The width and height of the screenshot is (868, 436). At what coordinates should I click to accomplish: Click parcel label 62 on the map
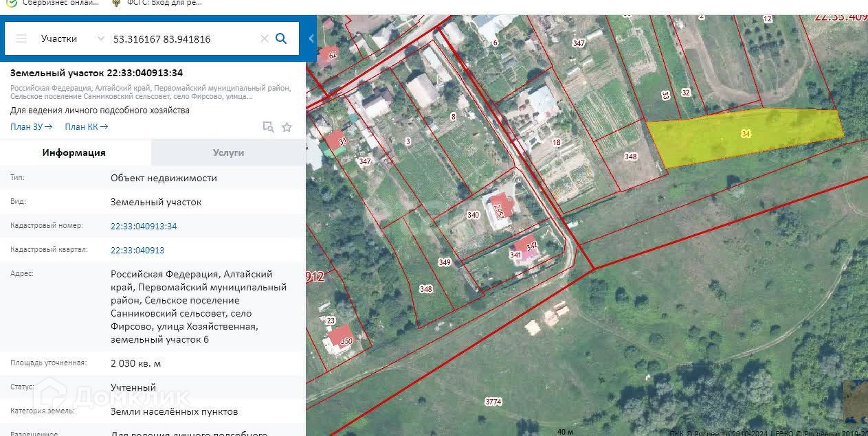(x=333, y=55)
